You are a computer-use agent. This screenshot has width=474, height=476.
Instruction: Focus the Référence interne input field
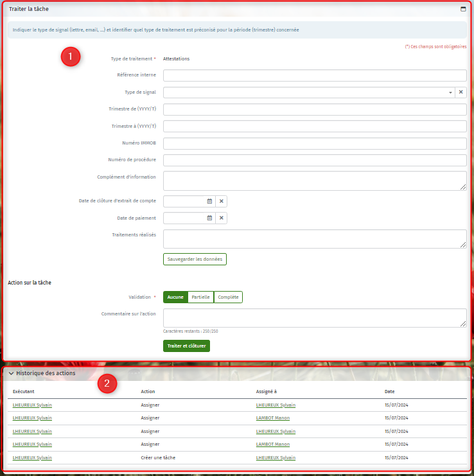pos(315,75)
